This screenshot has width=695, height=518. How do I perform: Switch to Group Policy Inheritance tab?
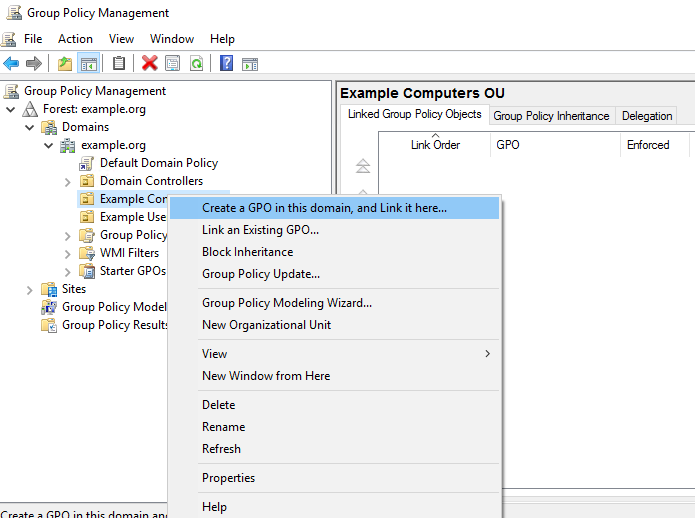pyautogui.click(x=551, y=115)
